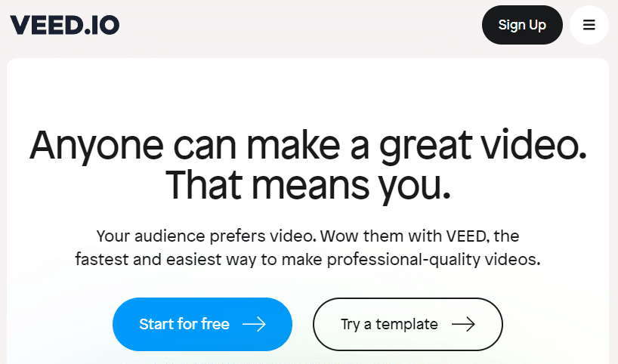This screenshot has height=364, width=618.
Task: Click the arrow in Start for free
Action: (x=254, y=324)
